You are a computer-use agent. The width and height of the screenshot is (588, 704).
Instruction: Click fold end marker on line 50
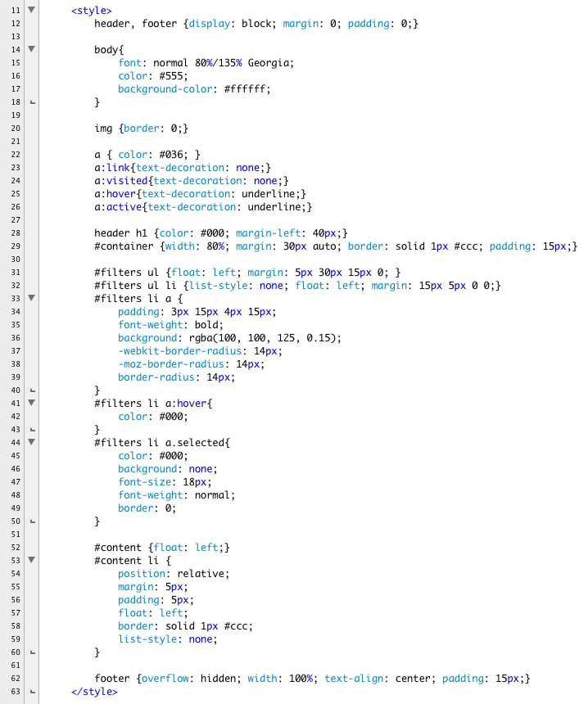tap(32, 521)
